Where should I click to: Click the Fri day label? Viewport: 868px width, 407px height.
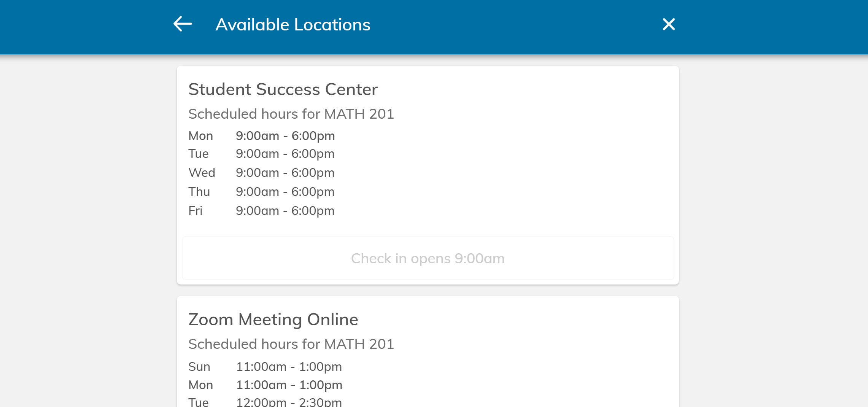195,211
